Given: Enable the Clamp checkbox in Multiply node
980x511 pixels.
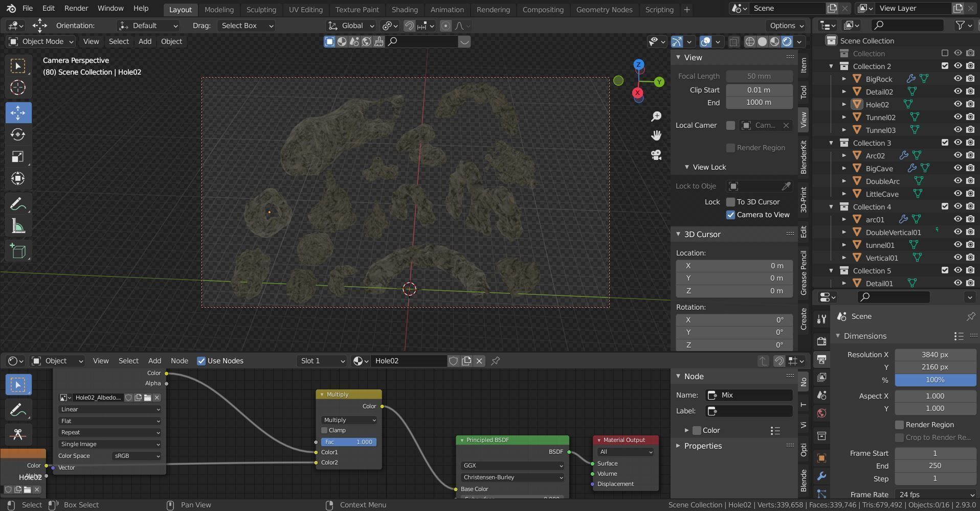Looking at the screenshot, I should (x=324, y=430).
